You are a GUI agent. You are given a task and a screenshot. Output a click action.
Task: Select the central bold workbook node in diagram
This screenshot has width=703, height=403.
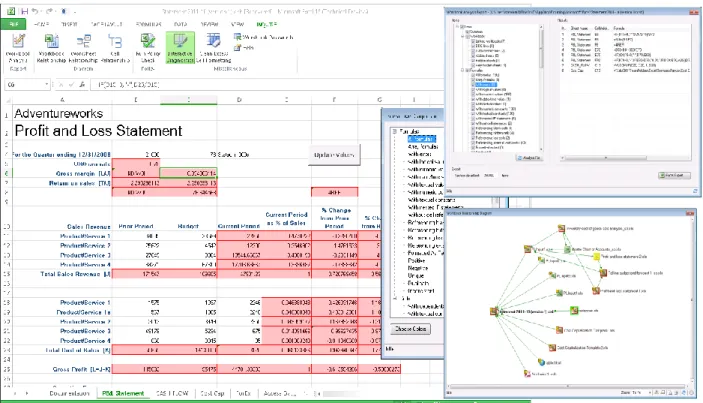click(x=494, y=311)
